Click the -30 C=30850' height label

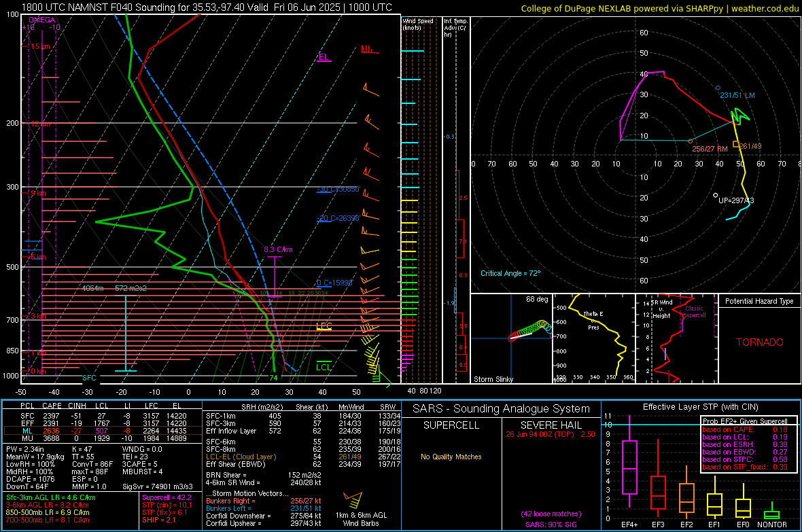[x=338, y=190]
